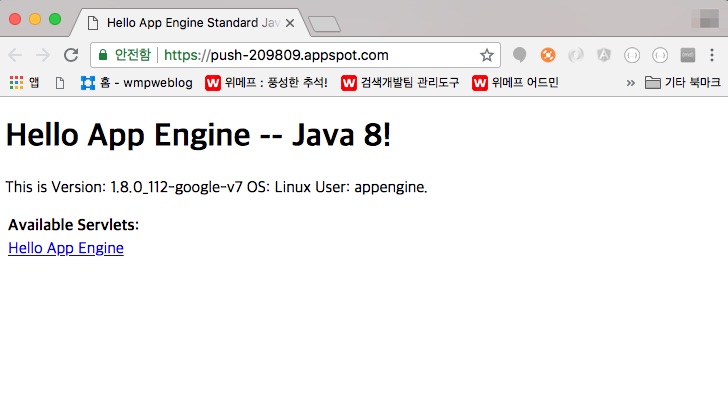This screenshot has height=400, width=728.
Task: Follow the Hello App Engine servlet link
Action: click(66, 248)
